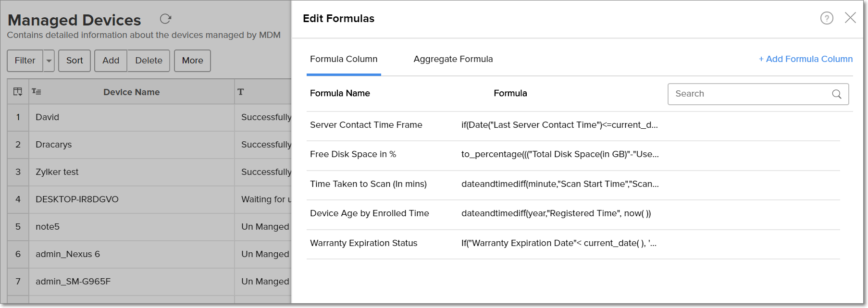
Task: Click the Add button
Action: (x=111, y=61)
